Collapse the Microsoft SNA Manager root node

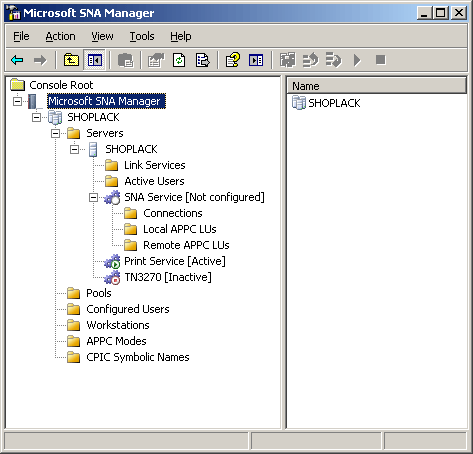point(17,101)
